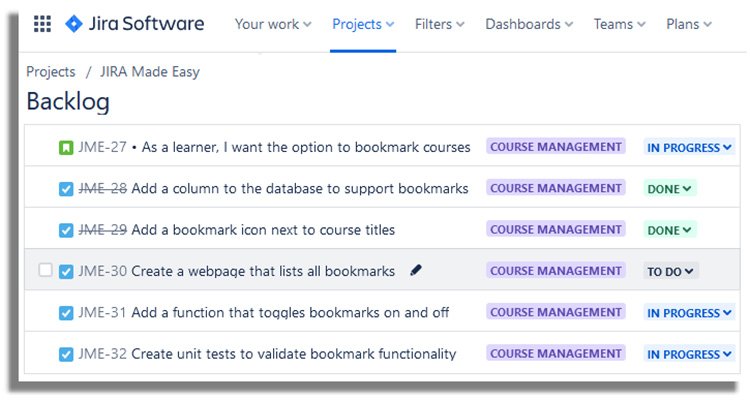The height and width of the screenshot is (400, 750).
Task: Click the blue task icon for JME-30
Action: 66,272
